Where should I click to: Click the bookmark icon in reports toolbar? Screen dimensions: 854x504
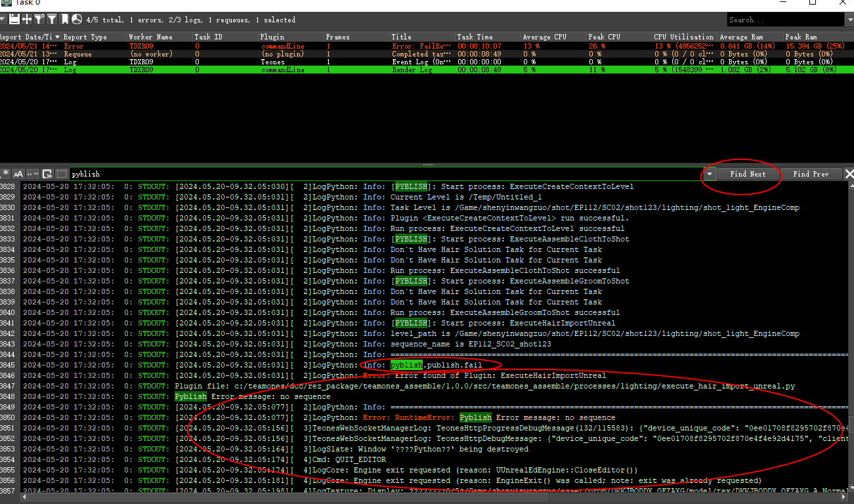pos(65,20)
